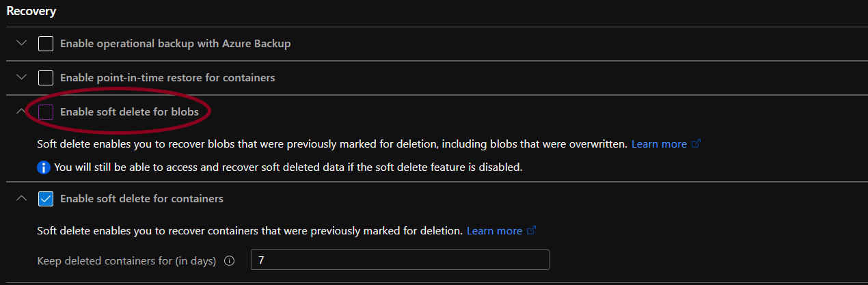Viewport: 868px width, 285px height.
Task: Click external link icon after containers Learn more
Action: 531,231
